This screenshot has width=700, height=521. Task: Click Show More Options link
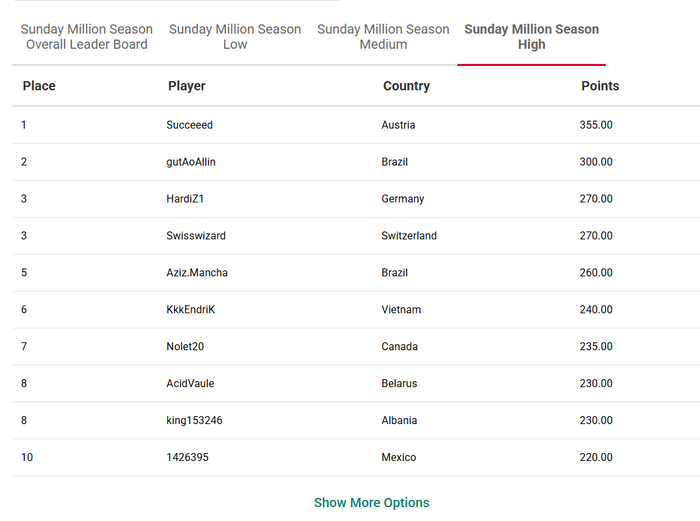click(x=371, y=502)
